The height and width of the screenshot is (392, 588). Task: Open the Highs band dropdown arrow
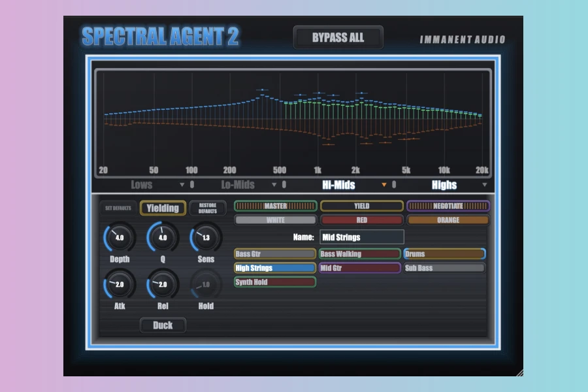point(485,185)
